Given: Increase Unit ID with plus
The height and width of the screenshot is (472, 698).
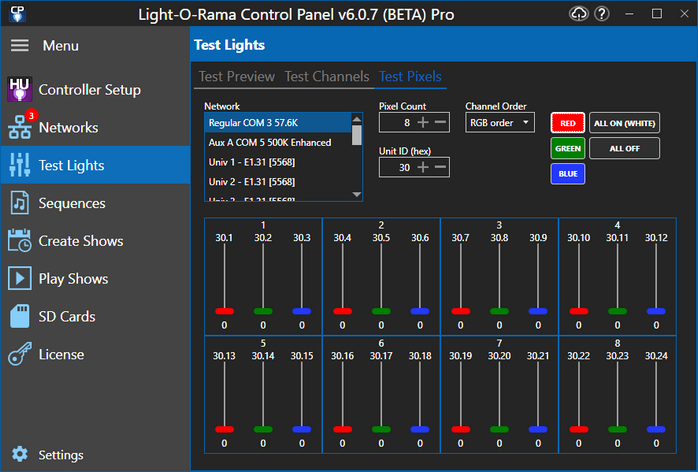Looking at the screenshot, I should tap(423, 167).
